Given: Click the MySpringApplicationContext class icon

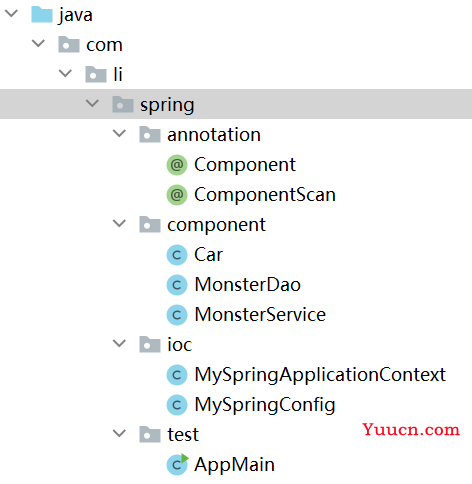Looking at the screenshot, I should [x=177, y=375].
